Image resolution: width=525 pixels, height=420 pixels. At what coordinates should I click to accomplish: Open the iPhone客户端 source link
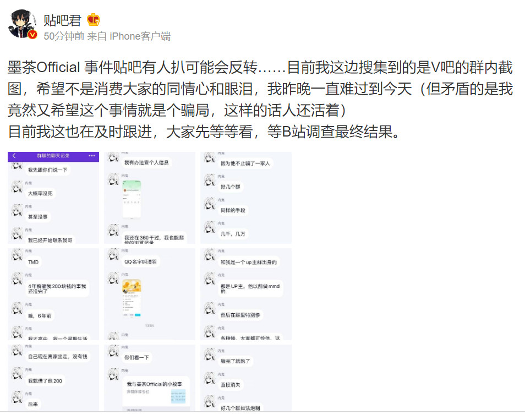click(x=140, y=36)
